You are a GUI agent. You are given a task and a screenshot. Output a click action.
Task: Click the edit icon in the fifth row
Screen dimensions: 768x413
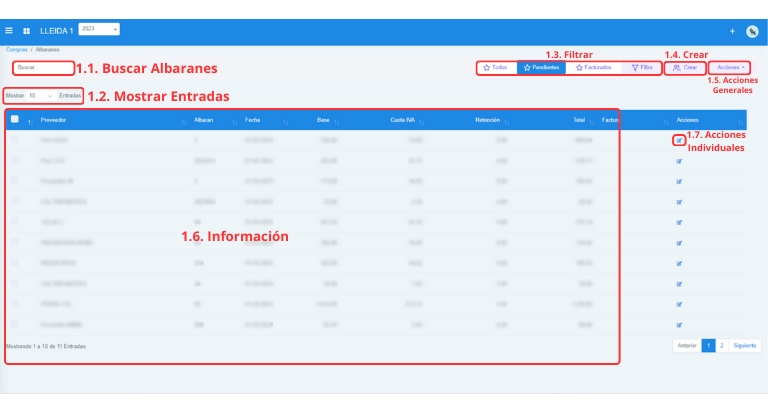tap(679, 222)
